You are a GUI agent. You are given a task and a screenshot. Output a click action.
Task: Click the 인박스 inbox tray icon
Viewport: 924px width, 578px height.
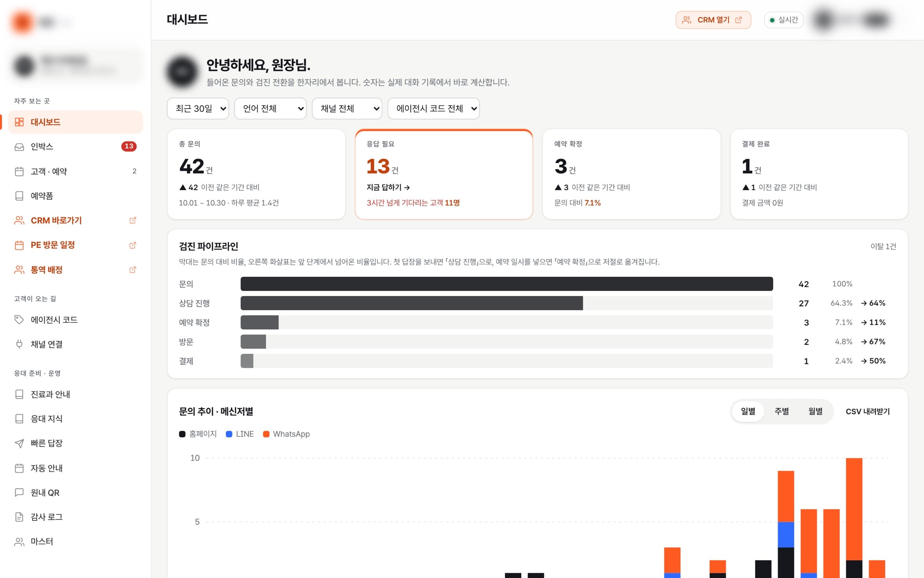point(19,147)
